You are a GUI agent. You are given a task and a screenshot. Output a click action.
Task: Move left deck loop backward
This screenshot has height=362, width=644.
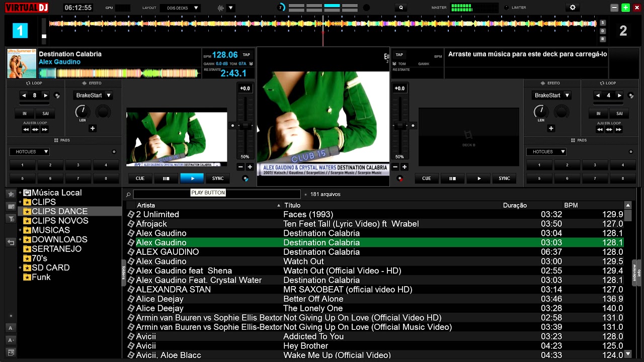[26, 129]
